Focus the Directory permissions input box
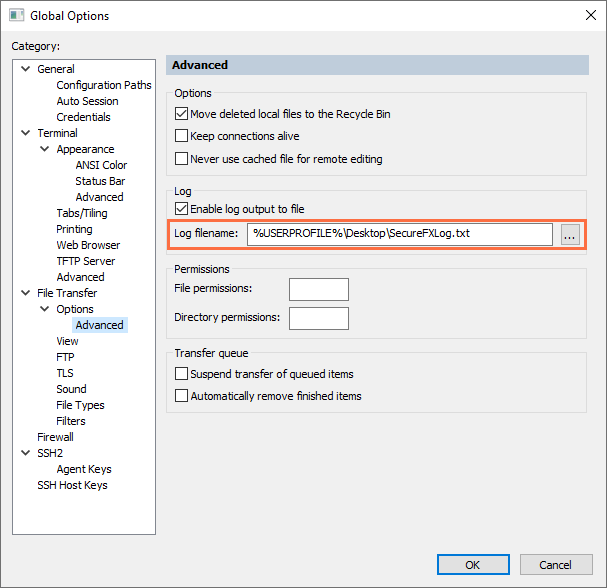Viewport: 607px width, 588px height. point(319,318)
